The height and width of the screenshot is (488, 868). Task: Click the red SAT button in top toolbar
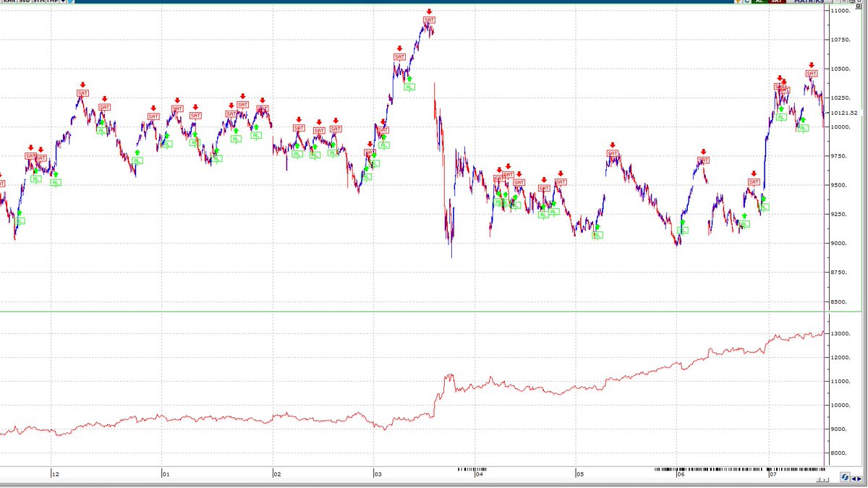(x=777, y=2)
